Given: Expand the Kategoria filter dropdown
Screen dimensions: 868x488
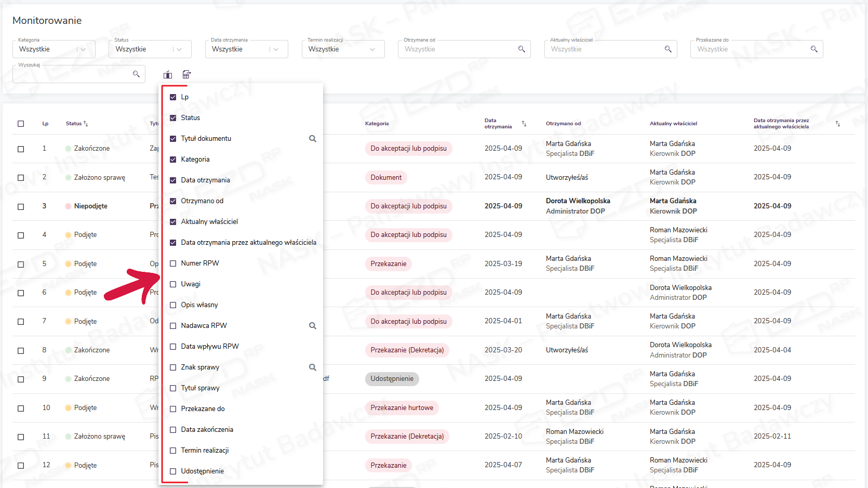Looking at the screenshot, I should 84,49.
